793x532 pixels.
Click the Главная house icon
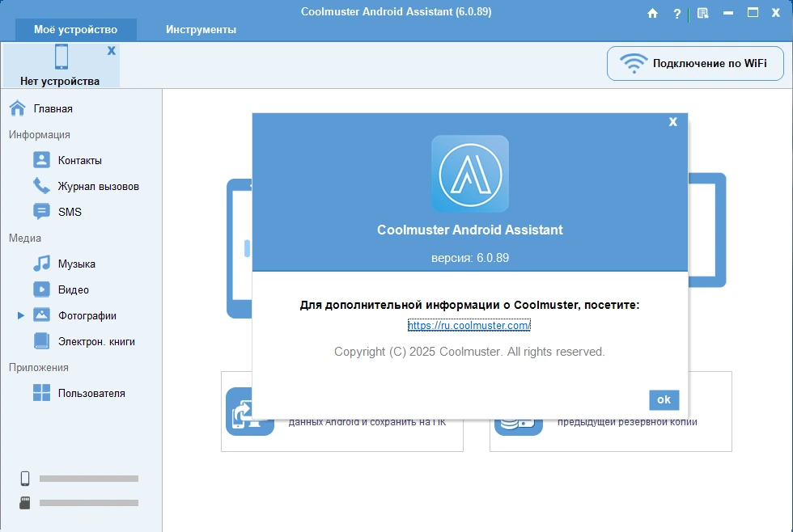pos(17,108)
